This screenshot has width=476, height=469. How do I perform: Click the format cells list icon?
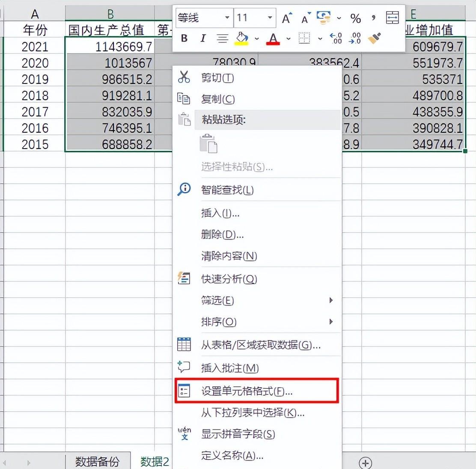coord(184,391)
